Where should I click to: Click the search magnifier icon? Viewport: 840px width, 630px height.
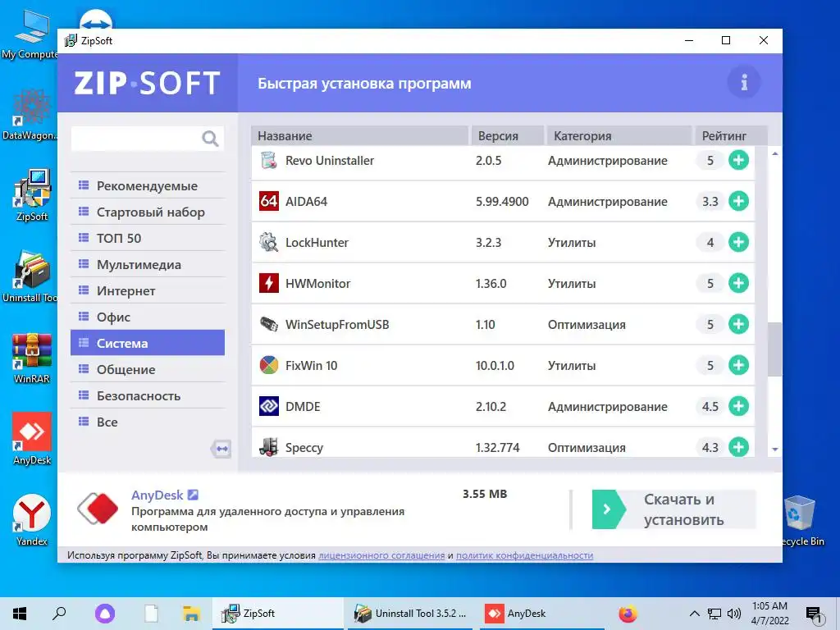coord(210,139)
